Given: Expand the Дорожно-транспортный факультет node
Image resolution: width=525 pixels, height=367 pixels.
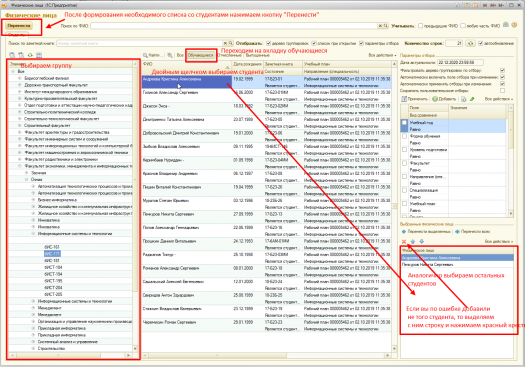Looking at the screenshot, I should pyautogui.click(x=20, y=85).
